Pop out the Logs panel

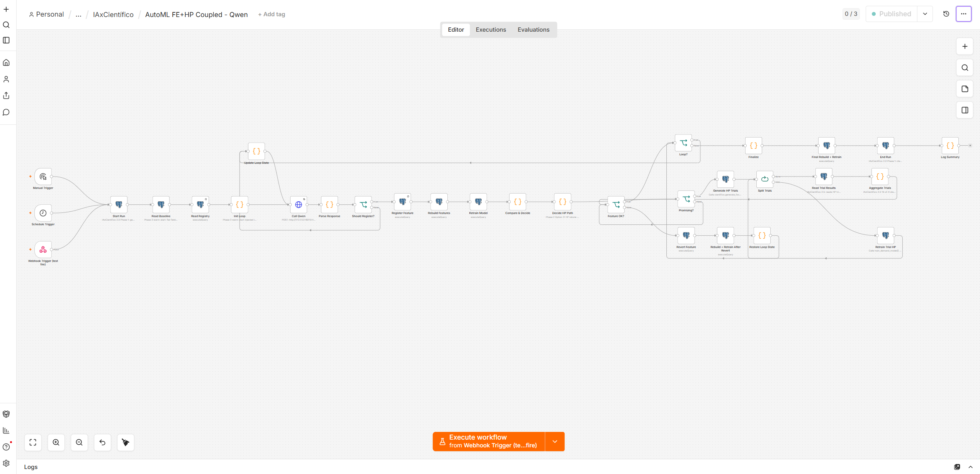click(957, 467)
